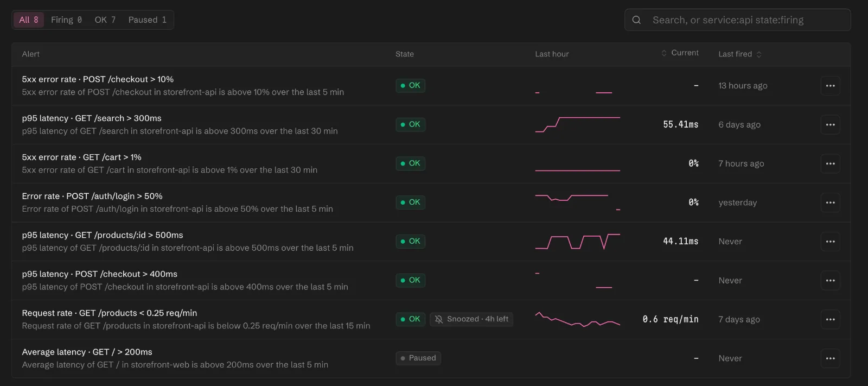This screenshot has height=386, width=868.
Task: Open 5xx error rate · GET /cart > 1% alert
Action: coord(81,157)
